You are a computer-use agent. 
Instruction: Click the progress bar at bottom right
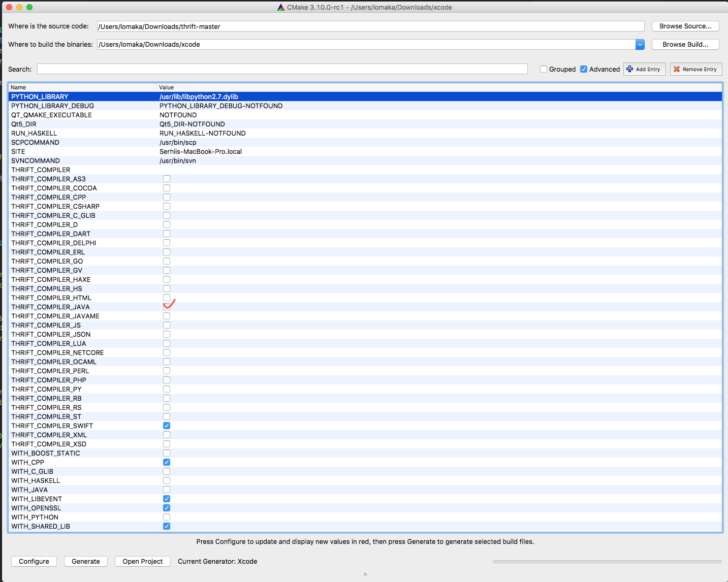point(607,561)
